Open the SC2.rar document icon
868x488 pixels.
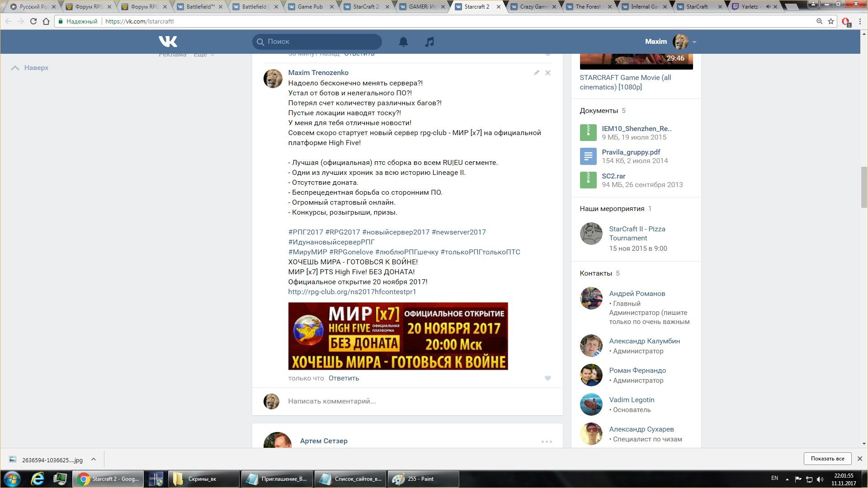click(x=588, y=180)
